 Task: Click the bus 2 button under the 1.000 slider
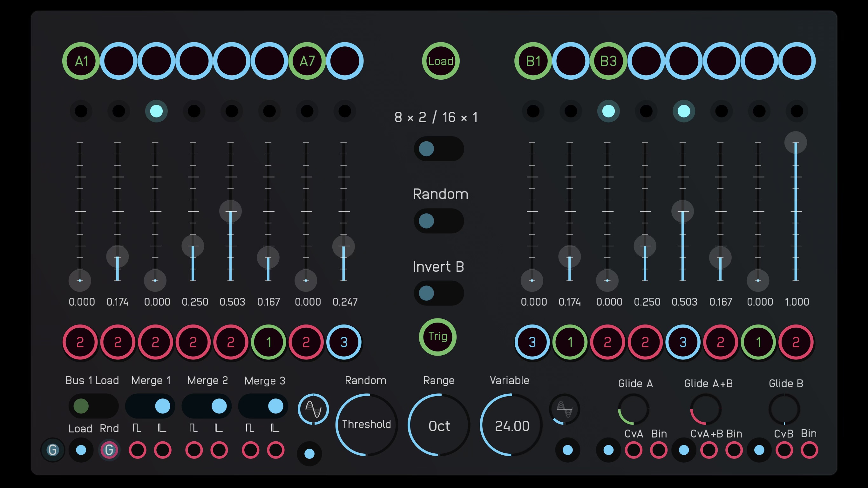click(x=796, y=342)
